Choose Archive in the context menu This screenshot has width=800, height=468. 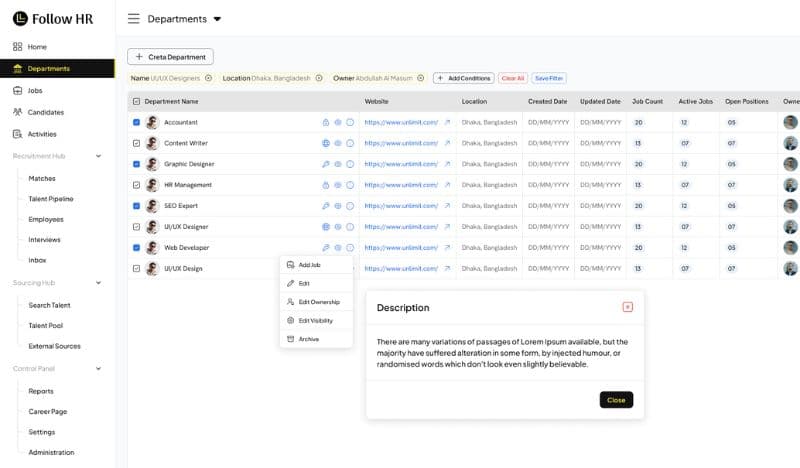point(308,339)
